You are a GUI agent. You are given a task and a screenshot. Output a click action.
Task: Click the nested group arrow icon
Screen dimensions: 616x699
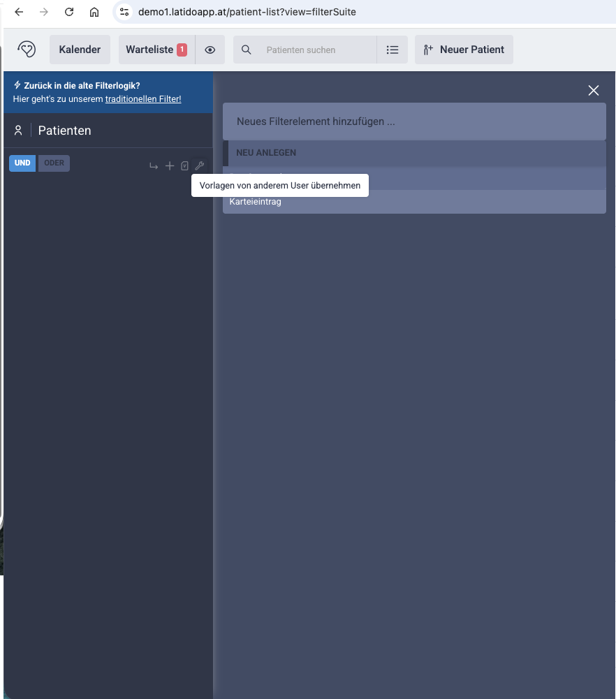[154, 166]
